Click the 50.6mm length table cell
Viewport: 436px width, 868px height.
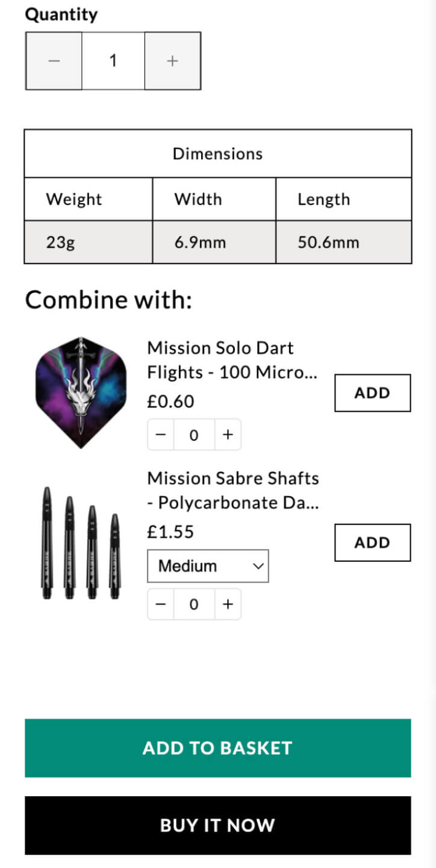pyautogui.click(x=343, y=242)
